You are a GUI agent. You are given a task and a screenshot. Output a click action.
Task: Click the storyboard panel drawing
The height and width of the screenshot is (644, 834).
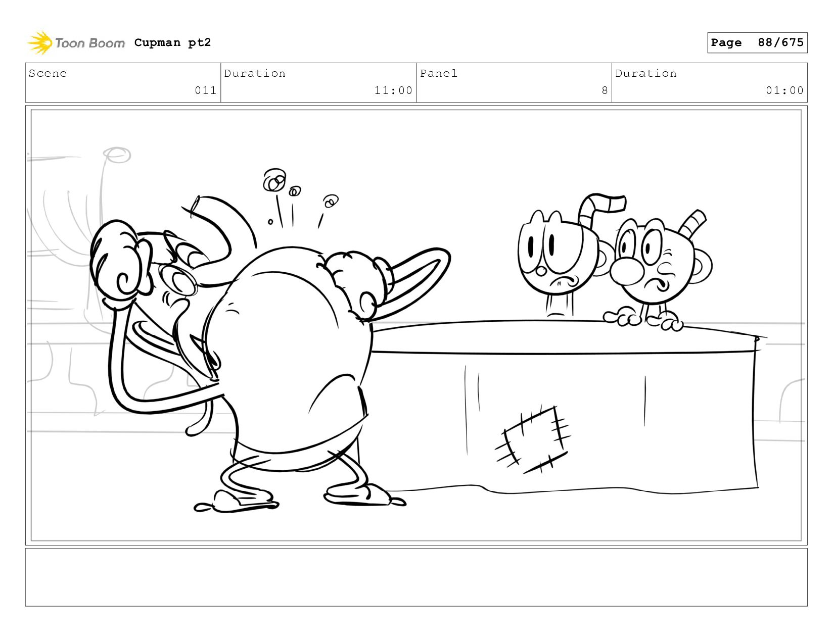(x=416, y=325)
